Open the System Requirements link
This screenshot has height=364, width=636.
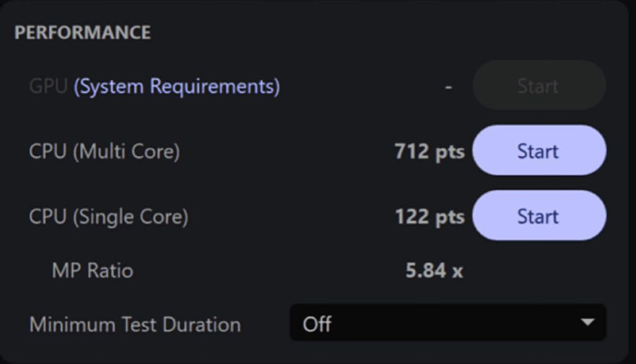[177, 86]
